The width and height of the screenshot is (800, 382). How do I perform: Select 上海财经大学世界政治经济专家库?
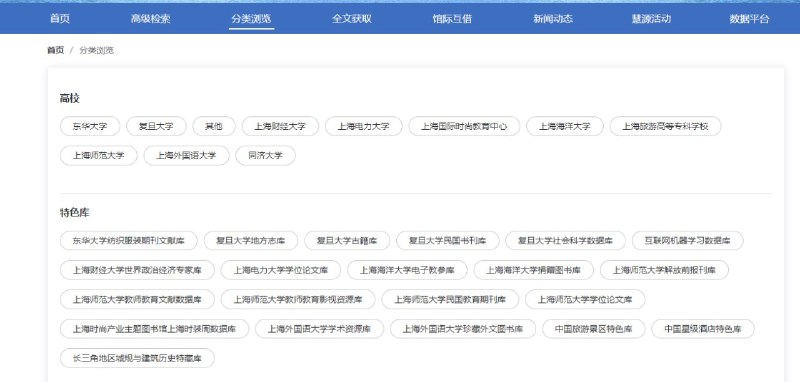click(137, 270)
